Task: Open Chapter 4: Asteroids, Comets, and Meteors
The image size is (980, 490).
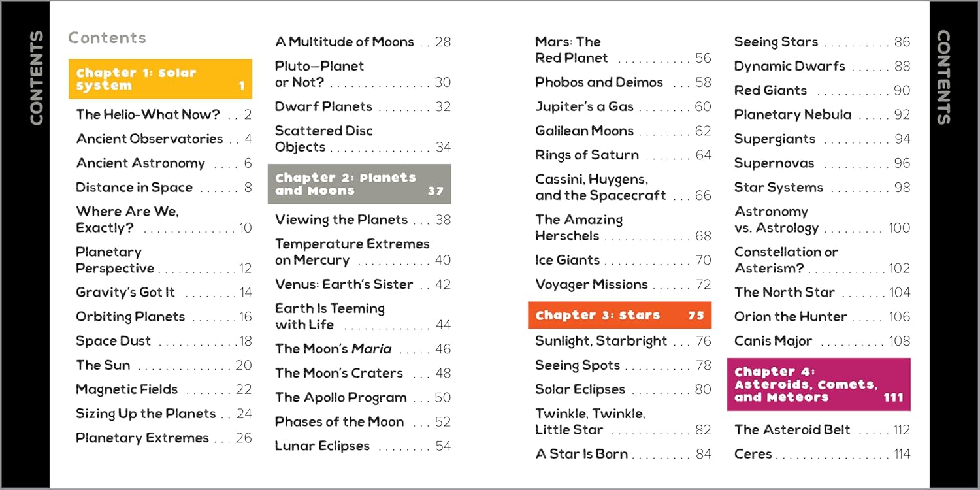Action: click(x=819, y=384)
